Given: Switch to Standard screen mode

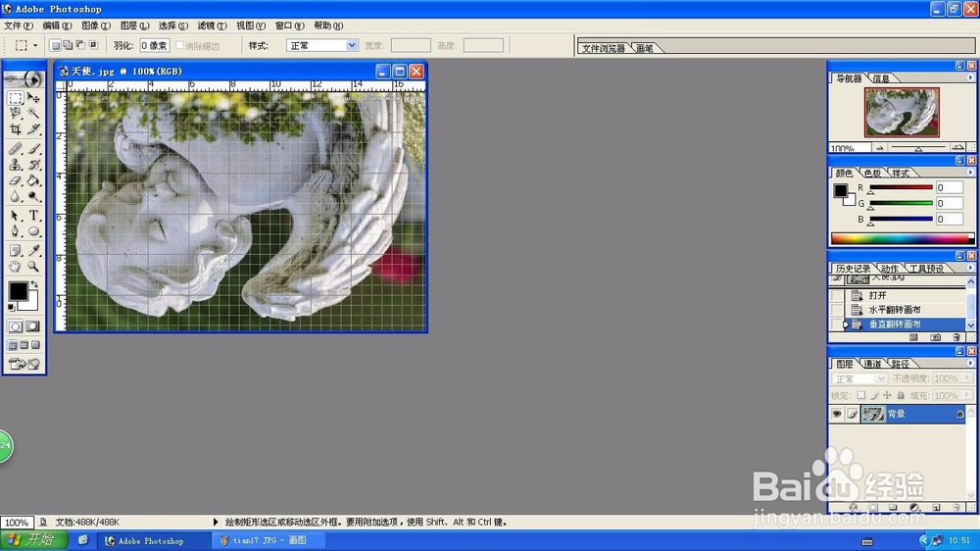Looking at the screenshot, I should pos(13,344).
